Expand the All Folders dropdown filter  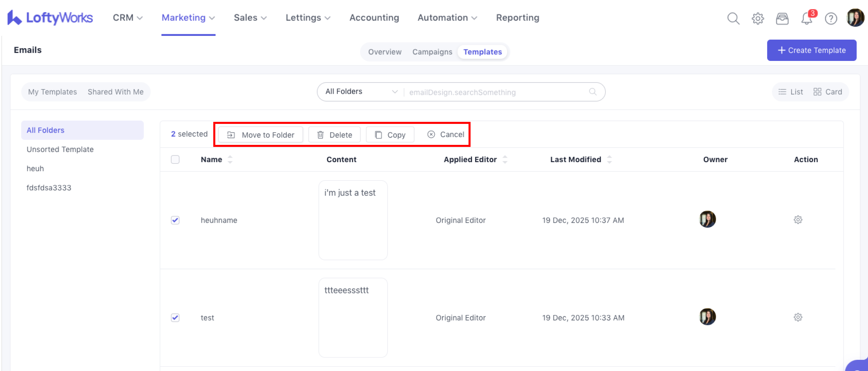coord(361,92)
